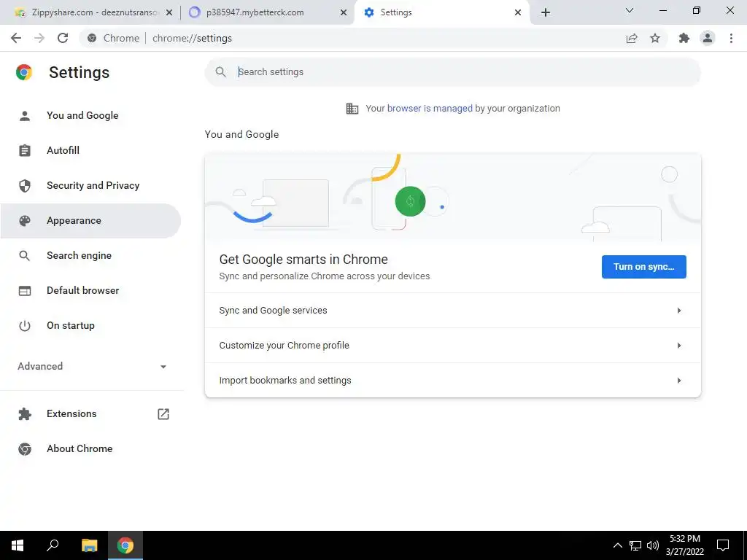Image resolution: width=747 pixels, height=560 pixels.
Task: Click the window icon for Default browser
Action: [x=25, y=290]
